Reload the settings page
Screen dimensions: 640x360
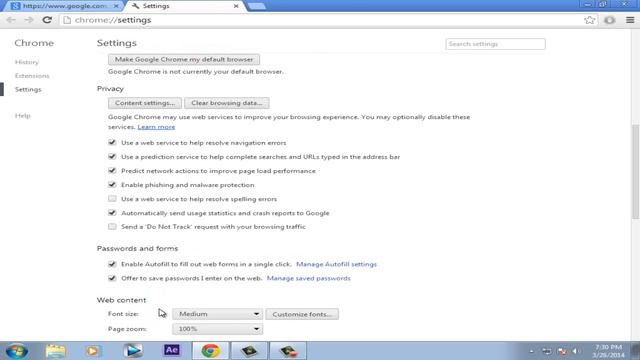click(x=47, y=20)
